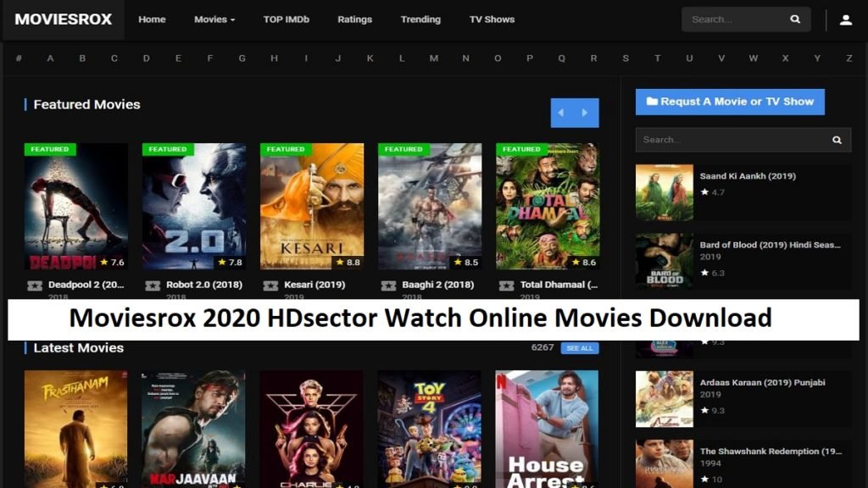Filter movies by the # symbol
868x488 pixels.
(19, 58)
